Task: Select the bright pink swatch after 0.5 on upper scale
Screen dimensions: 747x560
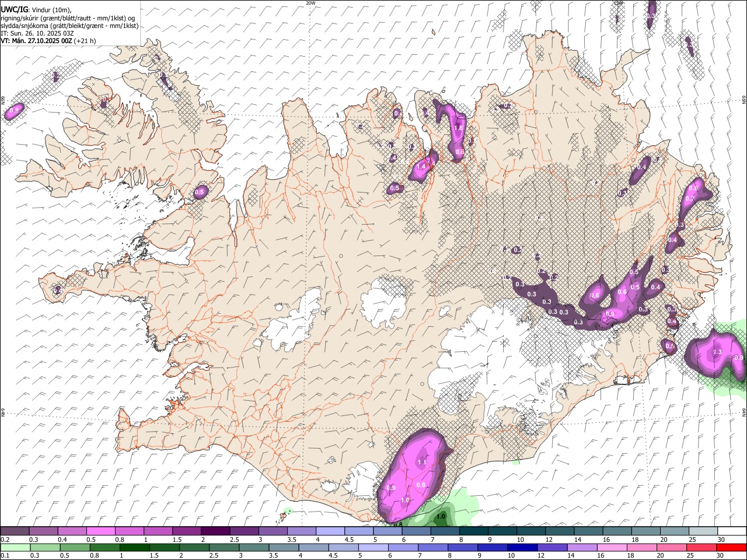Action: pyautogui.click(x=100, y=531)
